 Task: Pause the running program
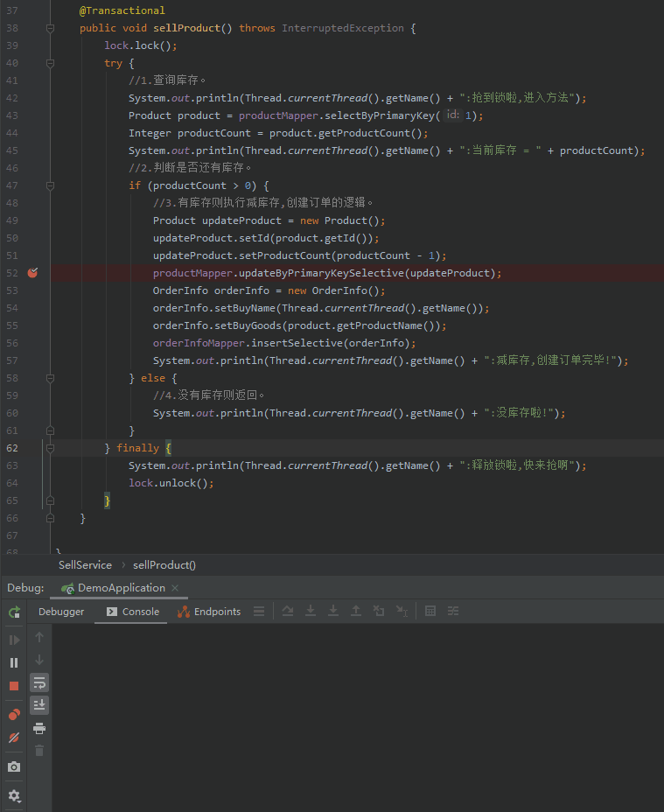tap(14, 663)
